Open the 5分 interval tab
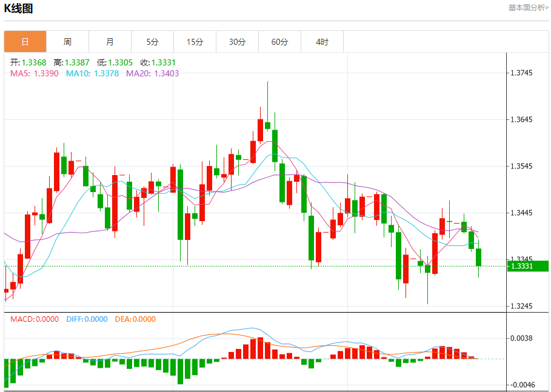The image size is (551, 392). click(153, 42)
